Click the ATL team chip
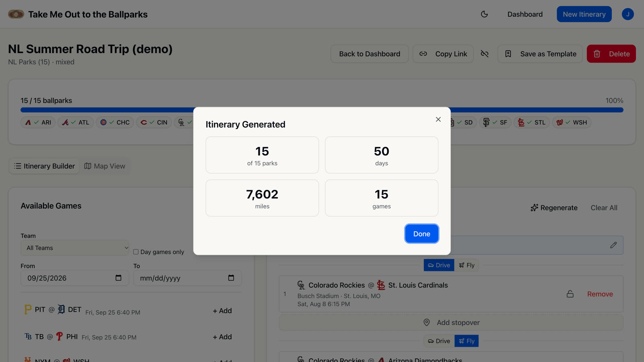The height and width of the screenshot is (362, 644). [x=76, y=122]
